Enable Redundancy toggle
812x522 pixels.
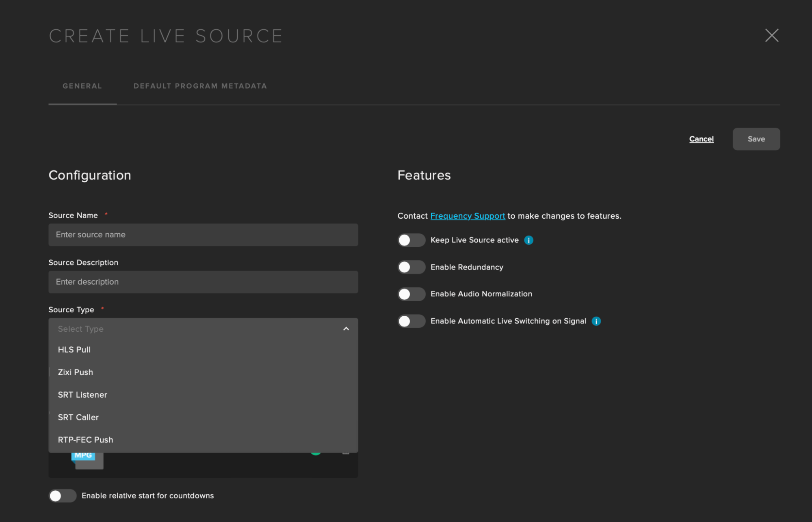(x=411, y=267)
